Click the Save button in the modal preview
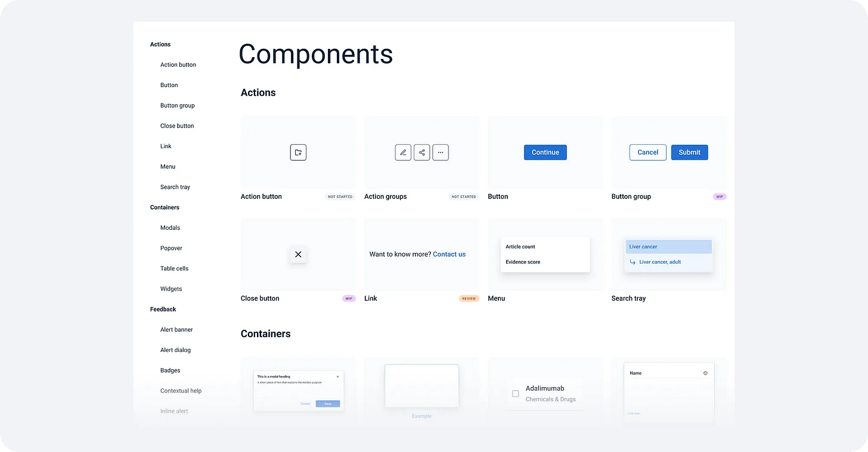 [328, 404]
